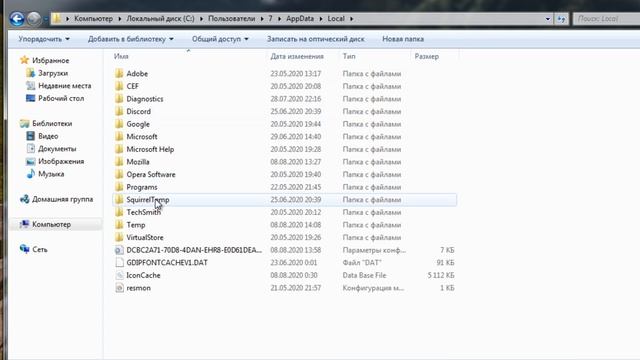This screenshot has height=360, width=640.
Task: Open Видео library
Action: (x=48, y=136)
